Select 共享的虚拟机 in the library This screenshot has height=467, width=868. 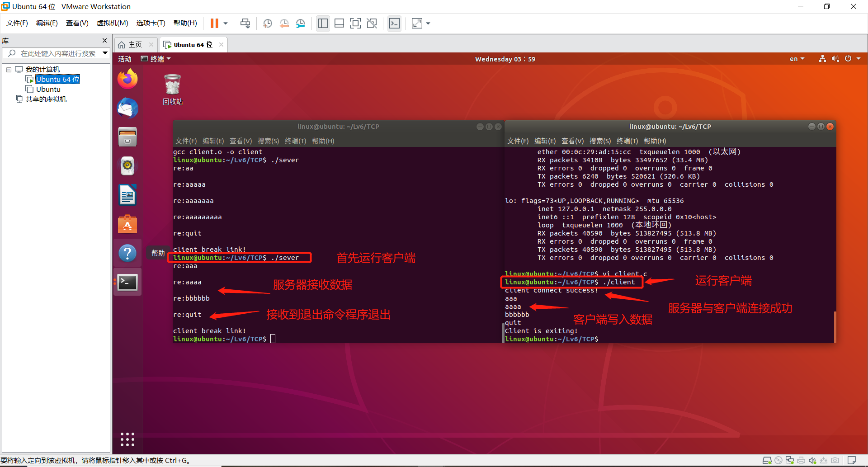[x=46, y=99]
